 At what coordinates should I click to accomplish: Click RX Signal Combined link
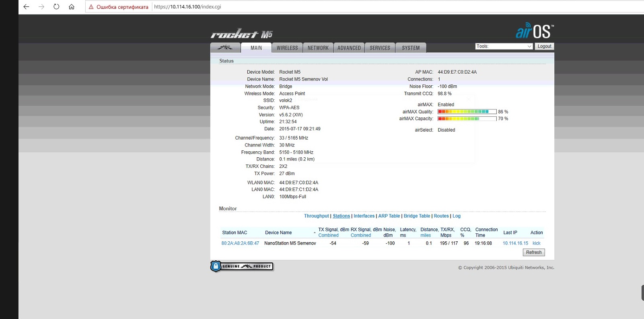(x=360, y=235)
